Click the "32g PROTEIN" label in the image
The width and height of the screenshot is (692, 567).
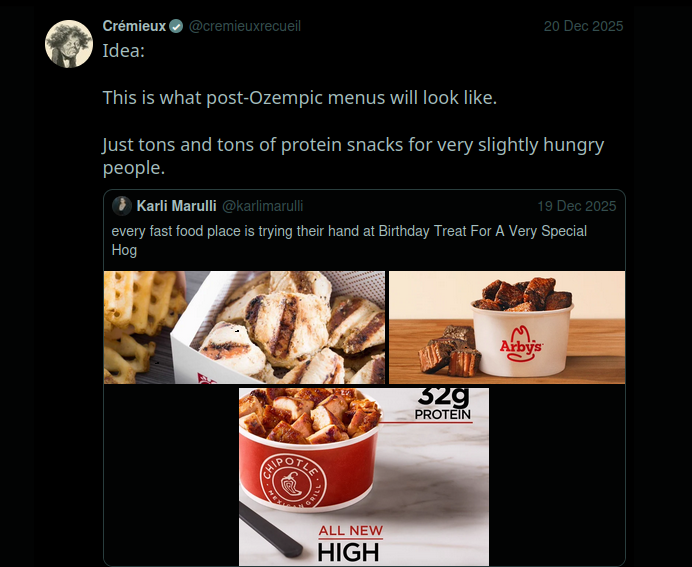click(x=443, y=403)
